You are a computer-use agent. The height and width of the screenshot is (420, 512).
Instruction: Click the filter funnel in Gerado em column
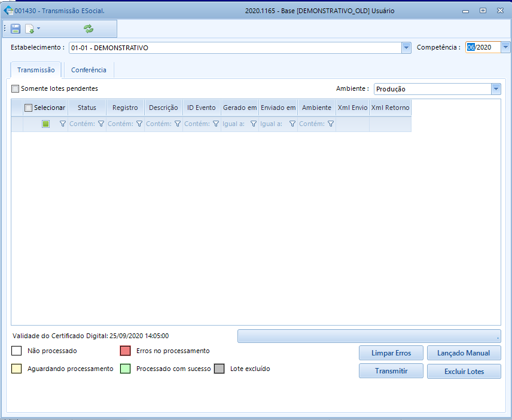pos(254,124)
